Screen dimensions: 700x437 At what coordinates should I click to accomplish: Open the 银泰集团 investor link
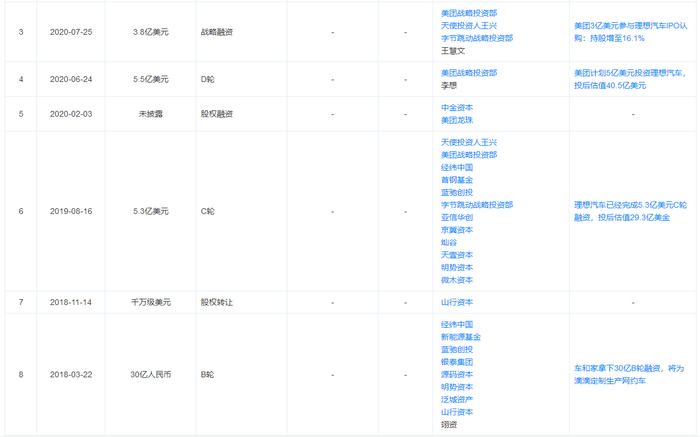pos(457,362)
